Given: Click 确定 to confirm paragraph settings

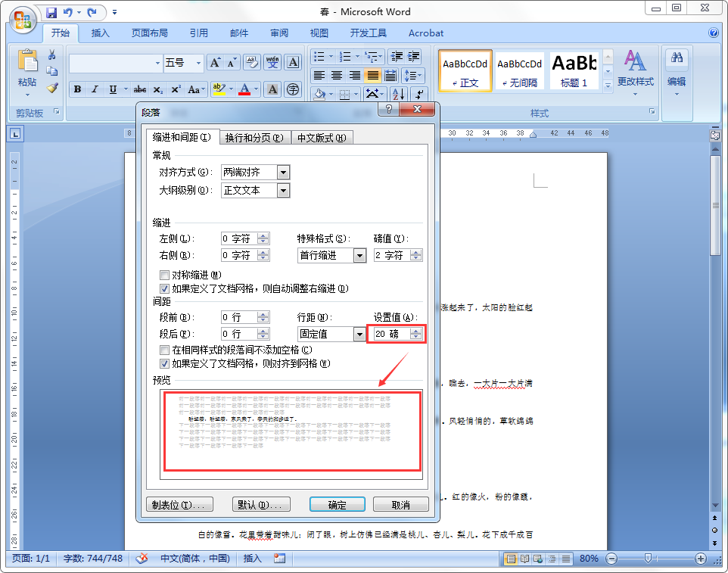Looking at the screenshot, I should [337, 505].
